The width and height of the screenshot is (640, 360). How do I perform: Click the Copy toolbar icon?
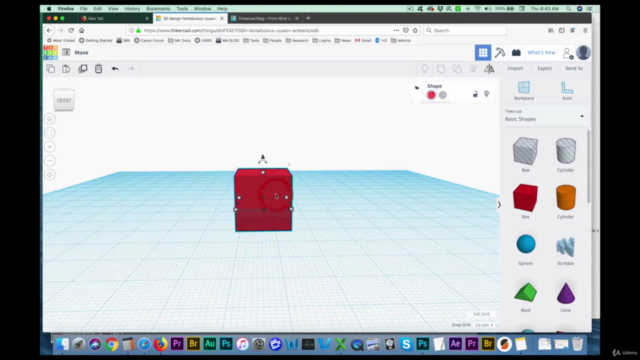pos(51,69)
